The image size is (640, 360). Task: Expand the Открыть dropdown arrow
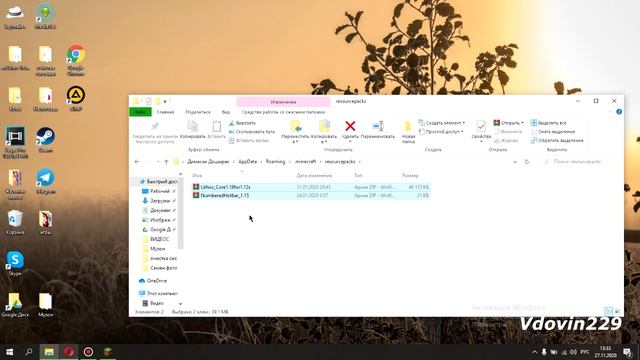click(522, 123)
